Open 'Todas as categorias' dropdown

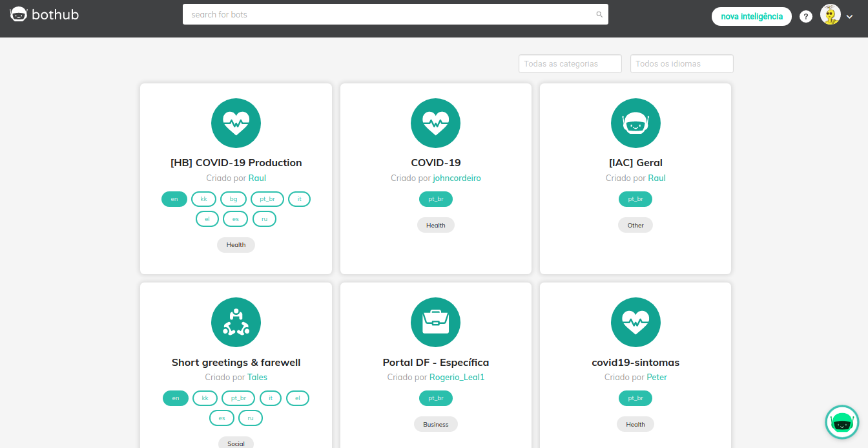[570, 63]
